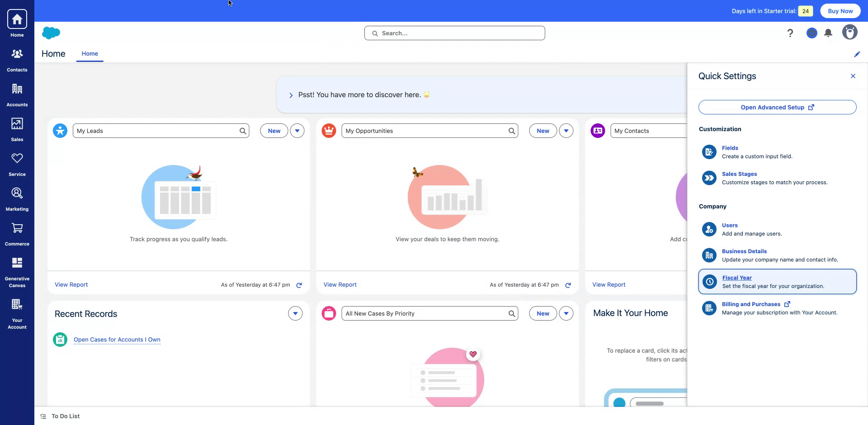
Task: Click the Buy Now button
Action: pos(840,11)
